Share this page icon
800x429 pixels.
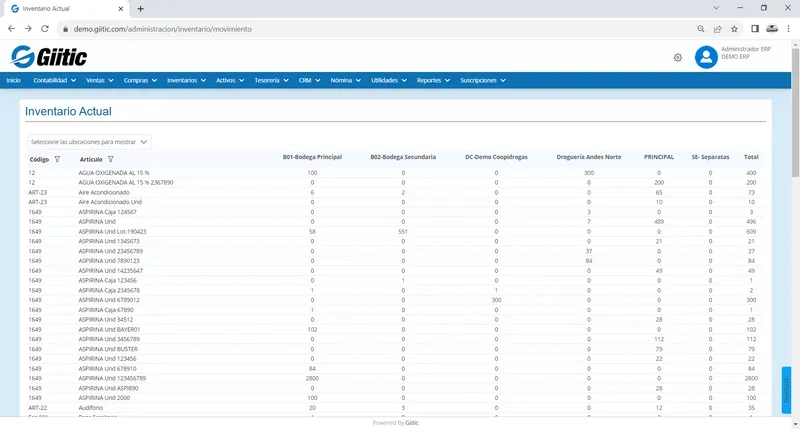(717, 29)
